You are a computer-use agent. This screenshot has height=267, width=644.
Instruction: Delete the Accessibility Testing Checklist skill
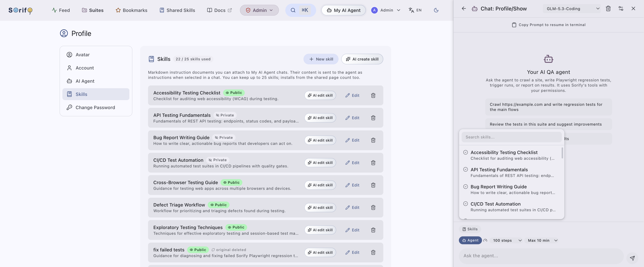373,95
